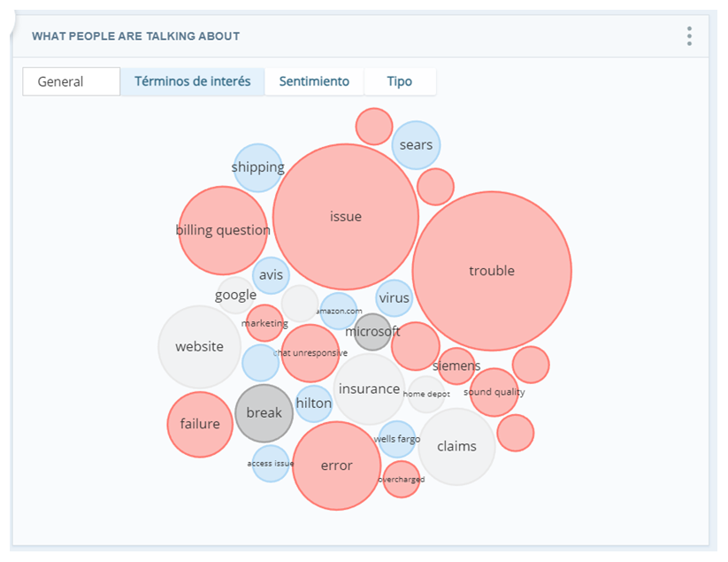Switch to the Tipo tab
The image size is (728, 562).
(400, 81)
